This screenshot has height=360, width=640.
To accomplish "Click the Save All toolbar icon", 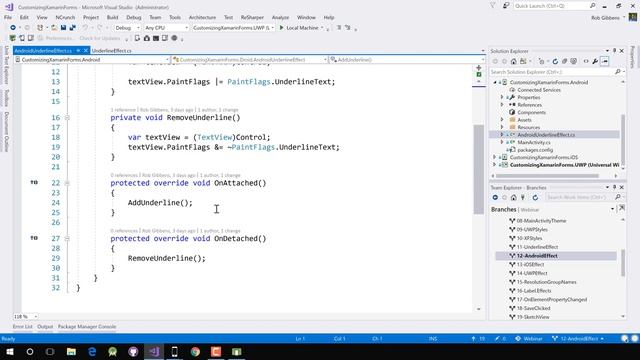I will (x=72, y=28).
